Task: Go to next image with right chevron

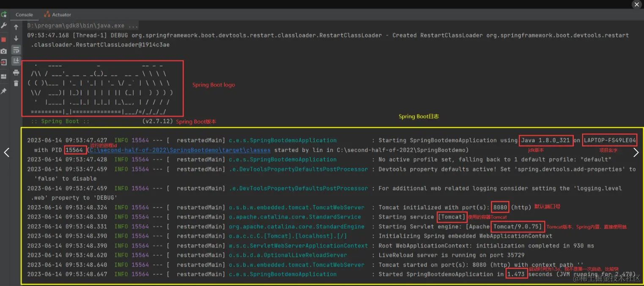Action: [x=636, y=153]
